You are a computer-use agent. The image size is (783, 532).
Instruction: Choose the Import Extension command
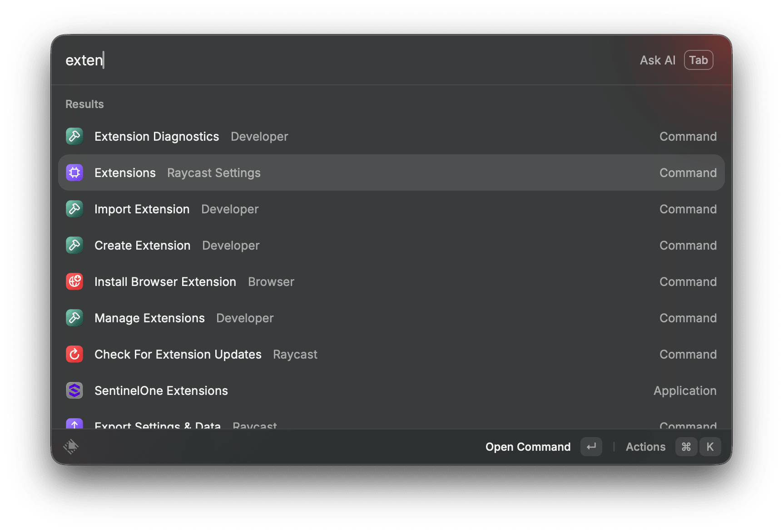(142, 209)
